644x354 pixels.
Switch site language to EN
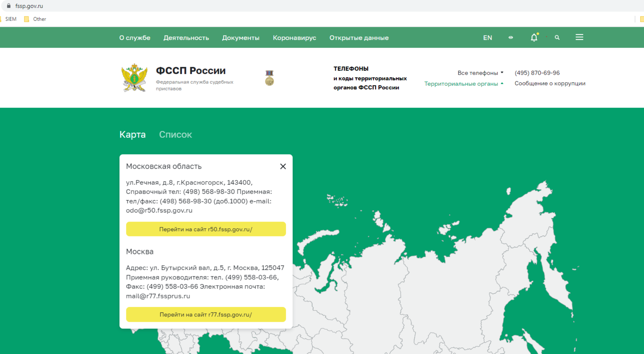[x=487, y=38]
